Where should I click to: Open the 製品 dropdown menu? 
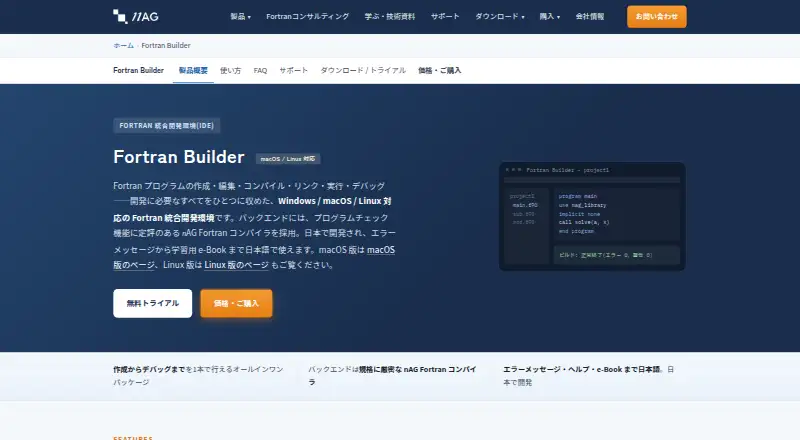(240, 16)
